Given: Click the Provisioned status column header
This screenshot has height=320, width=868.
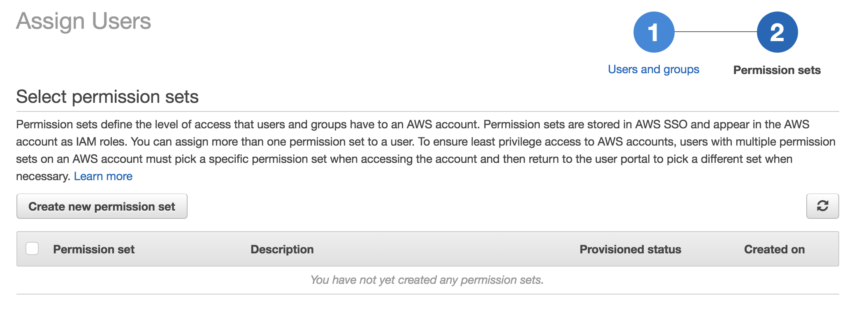Looking at the screenshot, I should [630, 249].
